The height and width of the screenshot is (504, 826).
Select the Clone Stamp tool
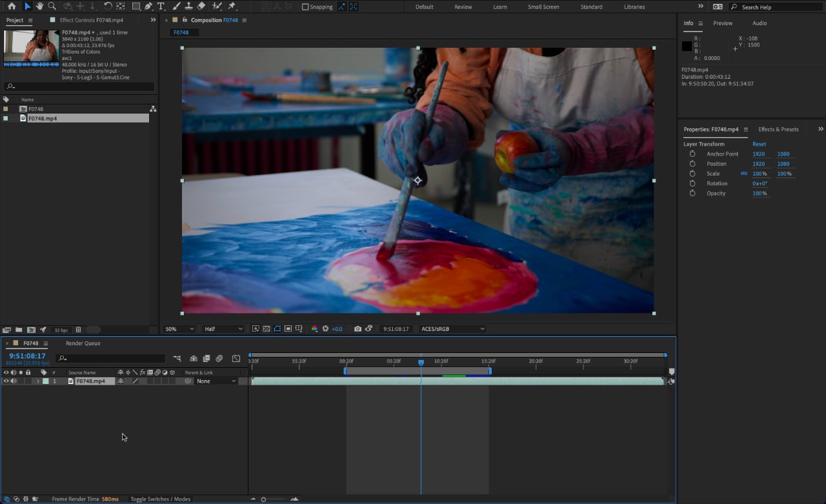pyautogui.click(x=188, y=6)
